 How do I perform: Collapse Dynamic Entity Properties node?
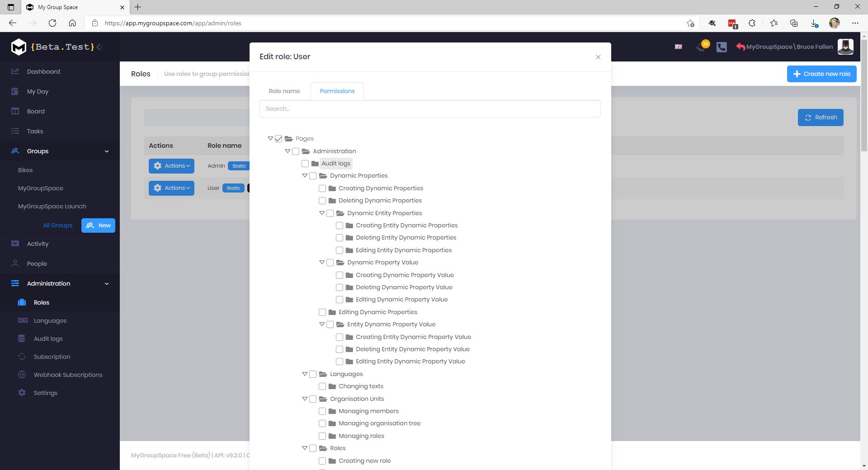click(322, 213)
